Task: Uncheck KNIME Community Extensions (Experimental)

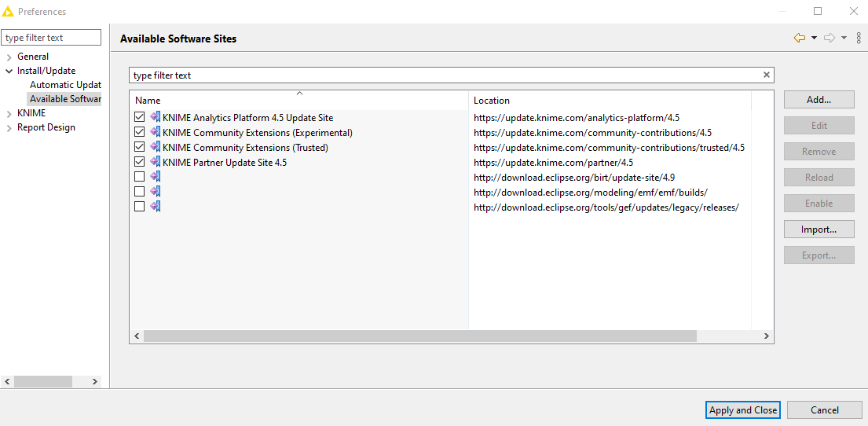Action: pyautogui.click(x=140, y=133)
